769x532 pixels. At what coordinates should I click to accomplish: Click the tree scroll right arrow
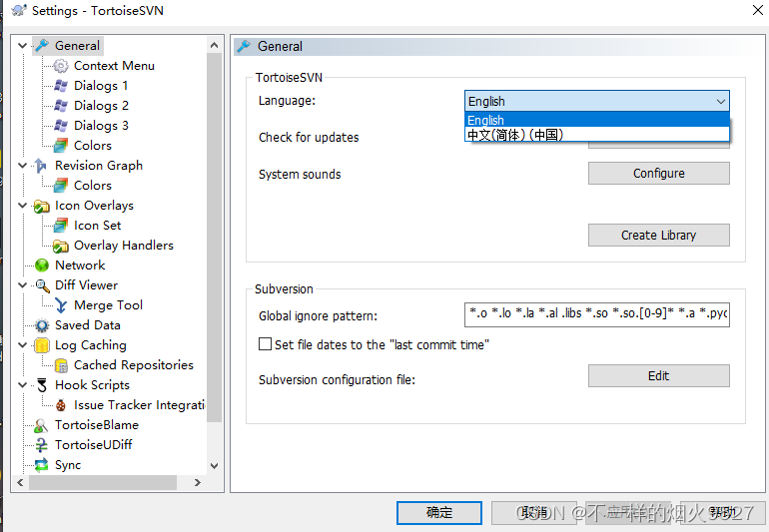(197, 483)
